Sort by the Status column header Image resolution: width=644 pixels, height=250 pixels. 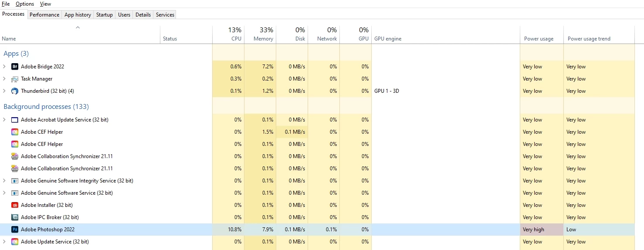186,35
